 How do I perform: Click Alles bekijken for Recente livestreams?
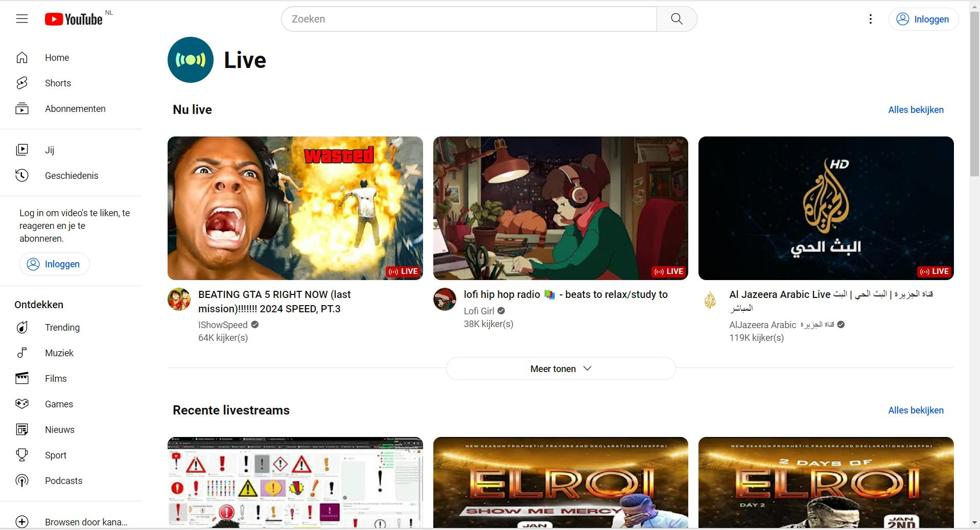tap(916, 410)
